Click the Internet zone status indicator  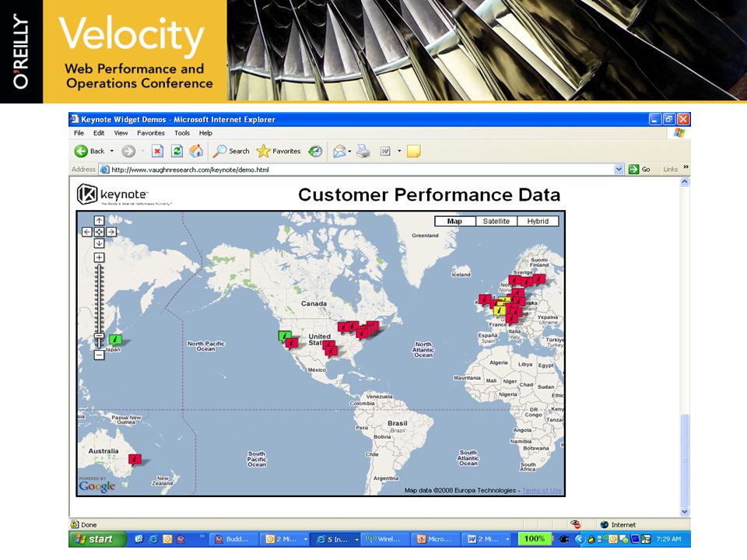click(x=618, y=525)
